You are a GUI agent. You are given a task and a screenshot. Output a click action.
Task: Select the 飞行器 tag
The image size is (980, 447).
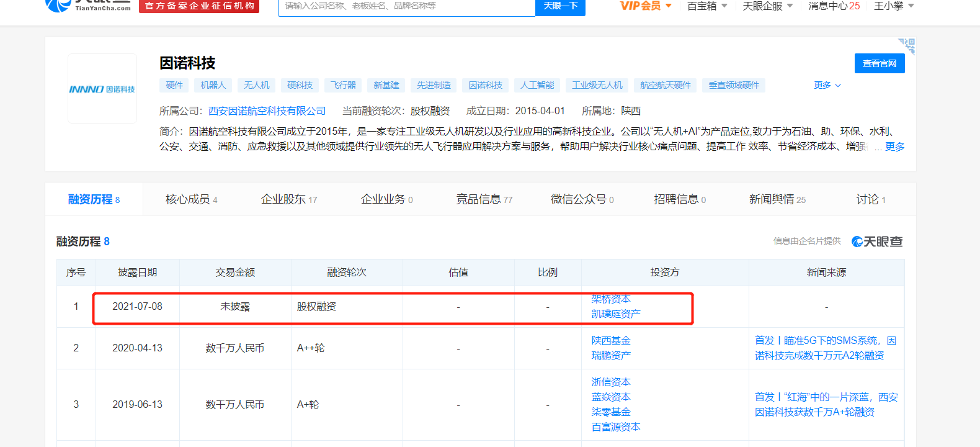pos(343,85)
